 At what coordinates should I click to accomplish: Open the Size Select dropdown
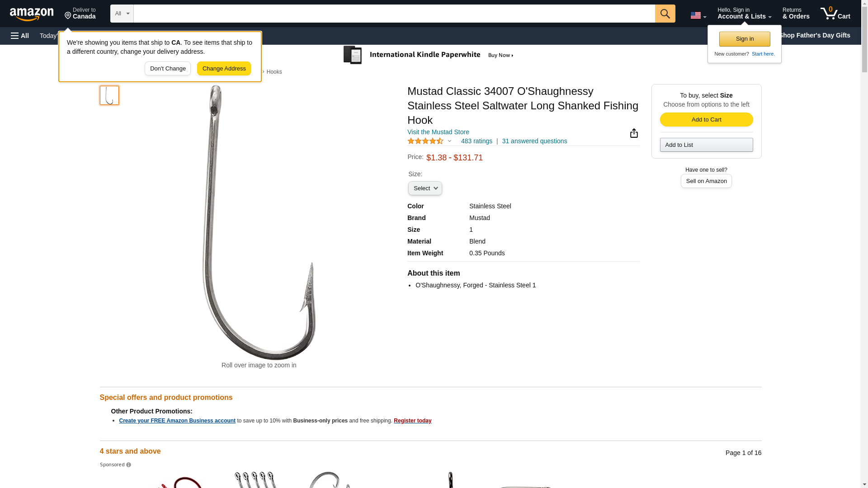pos(425,188)
